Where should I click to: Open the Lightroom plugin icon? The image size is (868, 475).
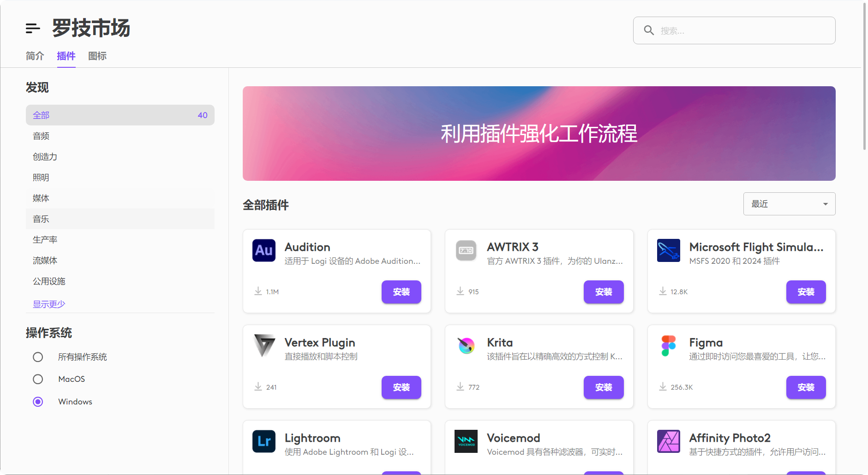pyautogui.click(x=264, y=441)
